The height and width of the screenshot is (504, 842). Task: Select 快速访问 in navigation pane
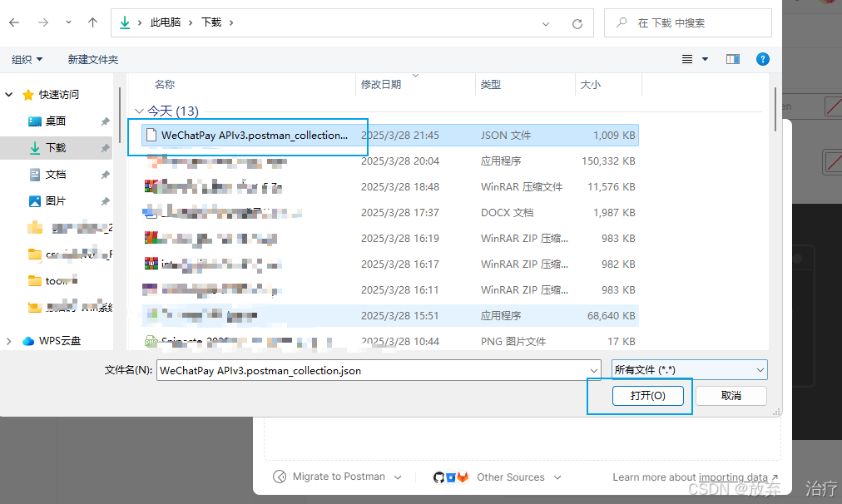click(58, 95)
